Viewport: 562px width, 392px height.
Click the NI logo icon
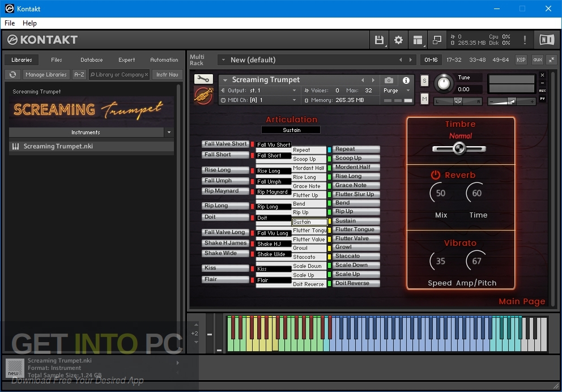coord(547,40)
